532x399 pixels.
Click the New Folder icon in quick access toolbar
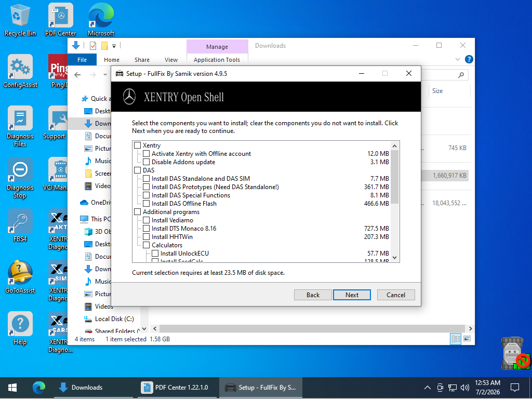coord(104,46)
